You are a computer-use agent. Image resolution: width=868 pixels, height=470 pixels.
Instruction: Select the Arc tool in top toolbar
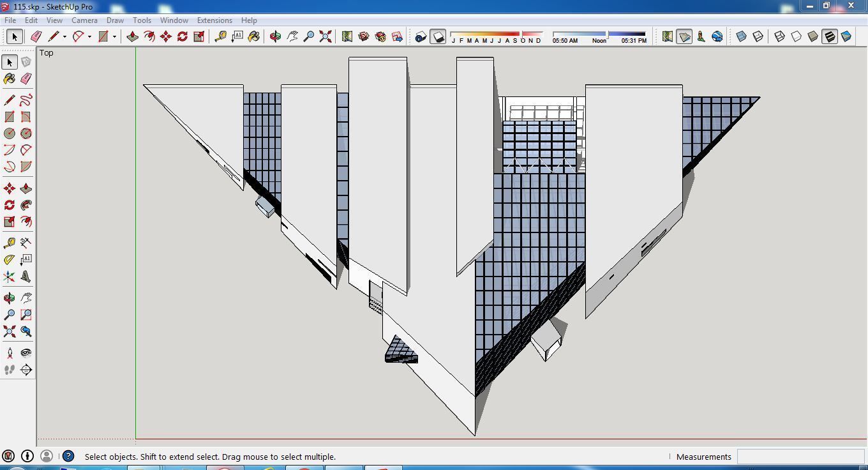pyautogui.click(x=78, y=37)
